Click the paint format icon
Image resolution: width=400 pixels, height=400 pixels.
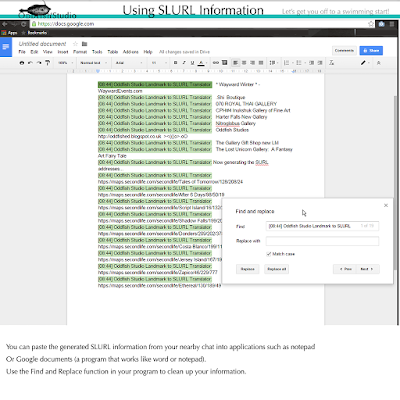(x=47, y=63)
